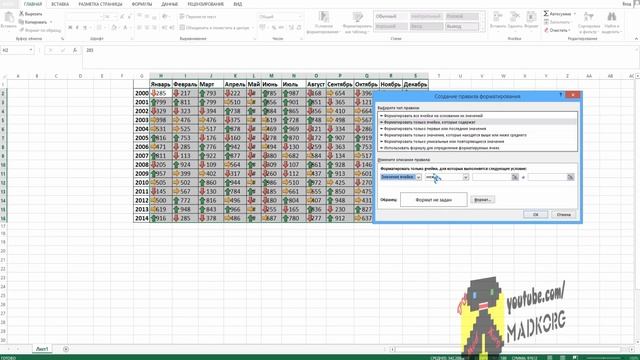
Task: Click the Копировать copy icon
Action: coord(22,22)
